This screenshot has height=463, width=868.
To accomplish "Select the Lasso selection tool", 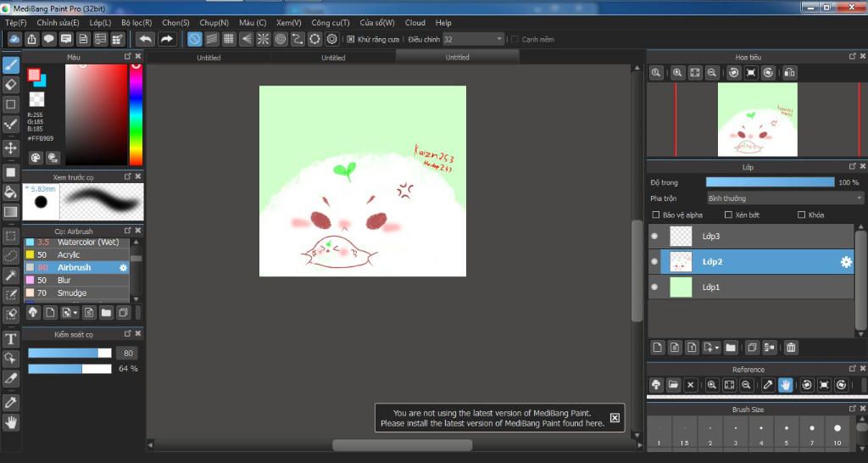I will pyautogui.click(x=10, y=255).
